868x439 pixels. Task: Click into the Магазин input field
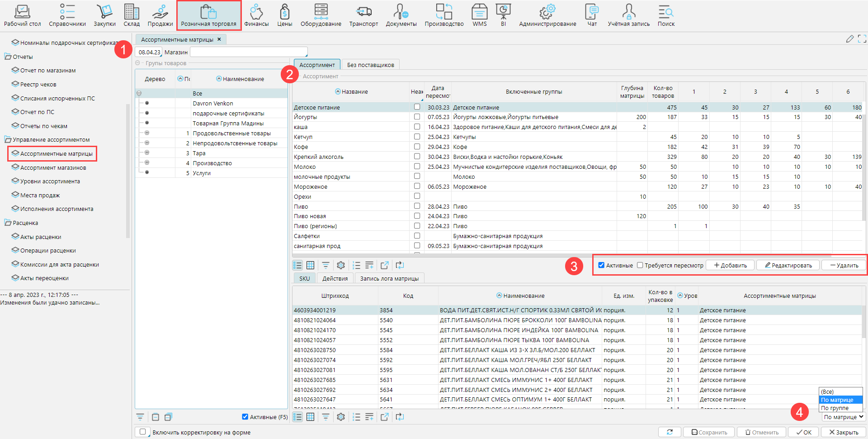248,52
